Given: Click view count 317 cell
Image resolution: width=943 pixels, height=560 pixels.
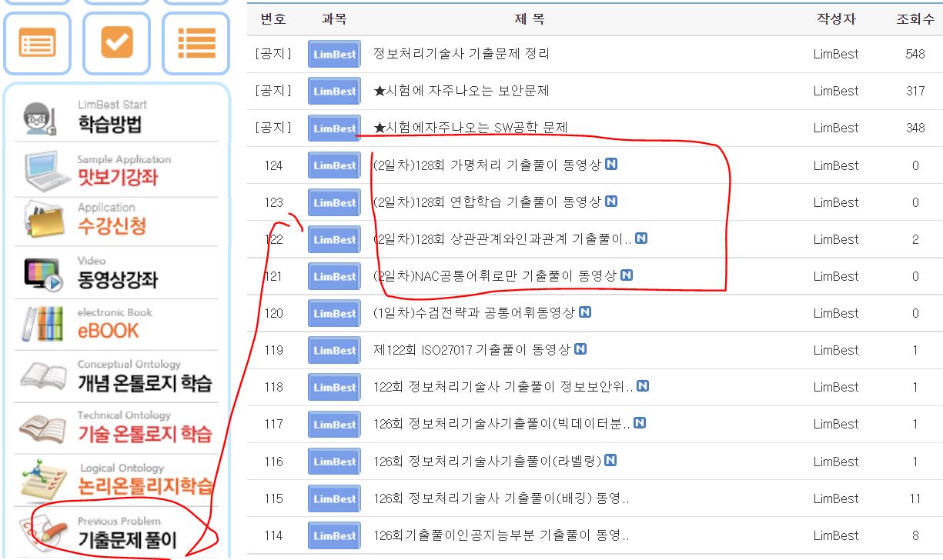Looking at the screenshot, I should 915,91.
